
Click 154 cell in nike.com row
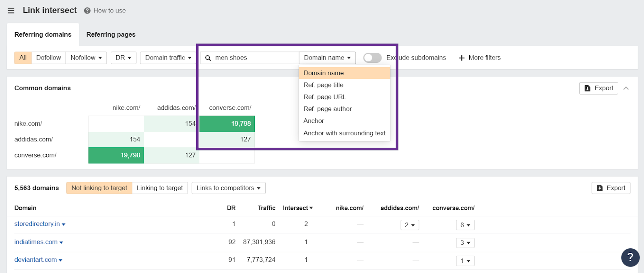tap(171, 124)
